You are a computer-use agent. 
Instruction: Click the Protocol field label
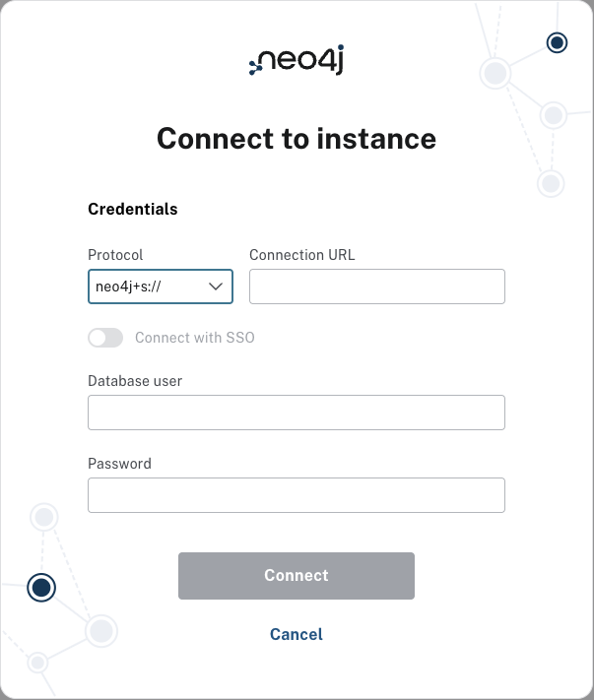[115, 254]
